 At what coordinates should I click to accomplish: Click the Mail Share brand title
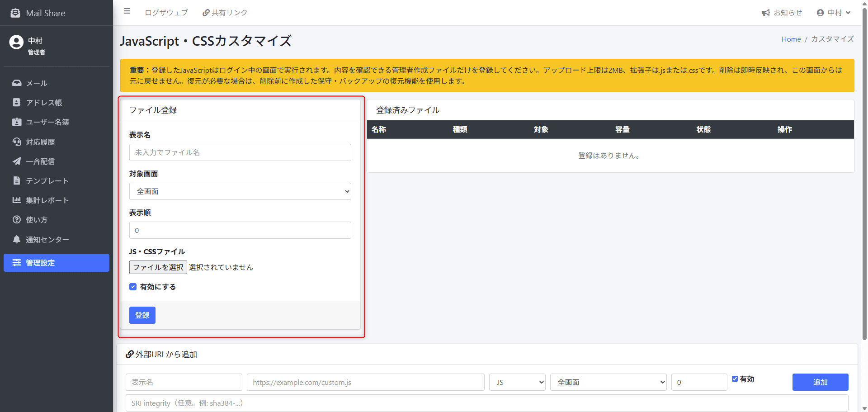click(x=46, y=13)
